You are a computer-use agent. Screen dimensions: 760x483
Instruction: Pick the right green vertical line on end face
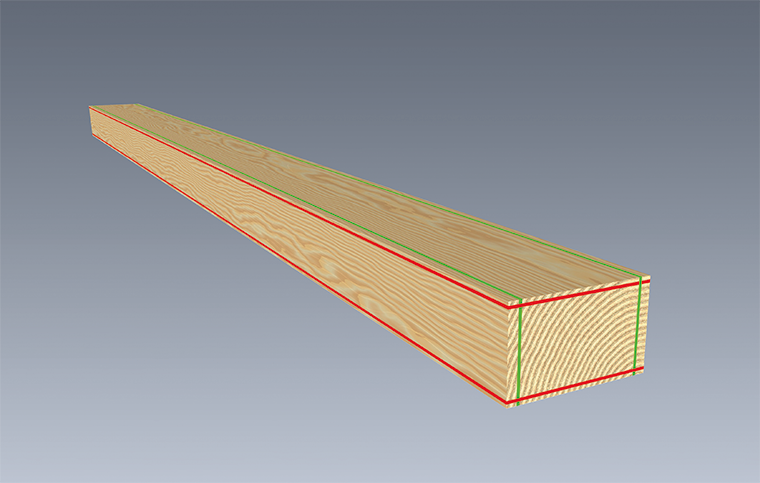(637, 325)
